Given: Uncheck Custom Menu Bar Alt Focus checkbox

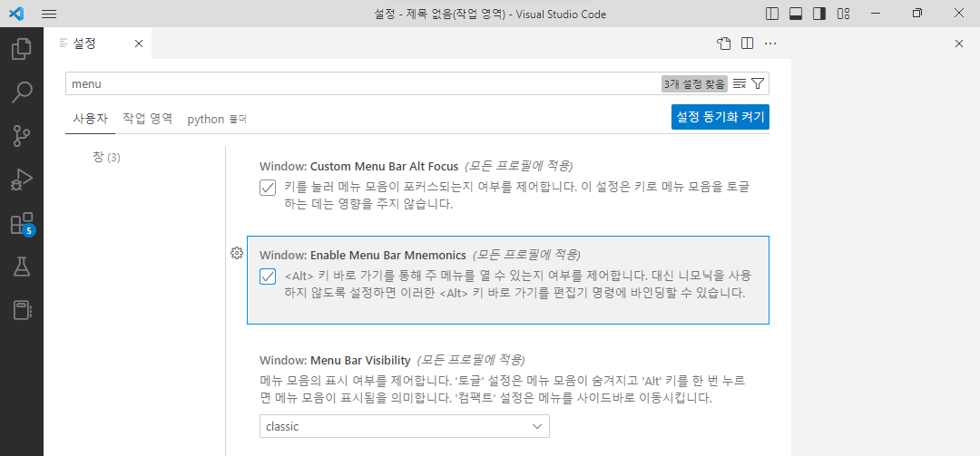Looking at the screenshot, I should [268, 188].
